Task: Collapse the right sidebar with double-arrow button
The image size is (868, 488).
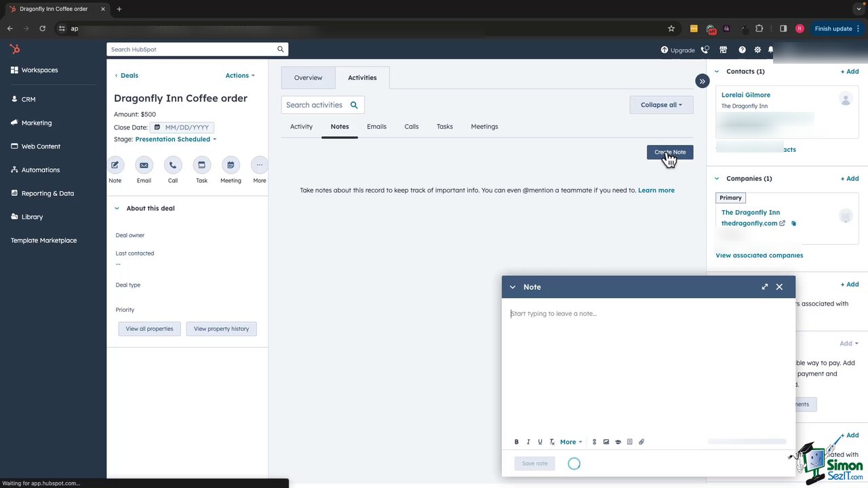Action: [702, 81]
